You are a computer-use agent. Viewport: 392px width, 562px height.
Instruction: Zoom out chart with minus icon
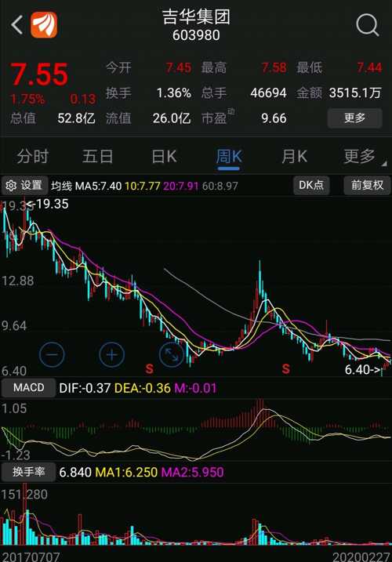click(x=52, y=355)
